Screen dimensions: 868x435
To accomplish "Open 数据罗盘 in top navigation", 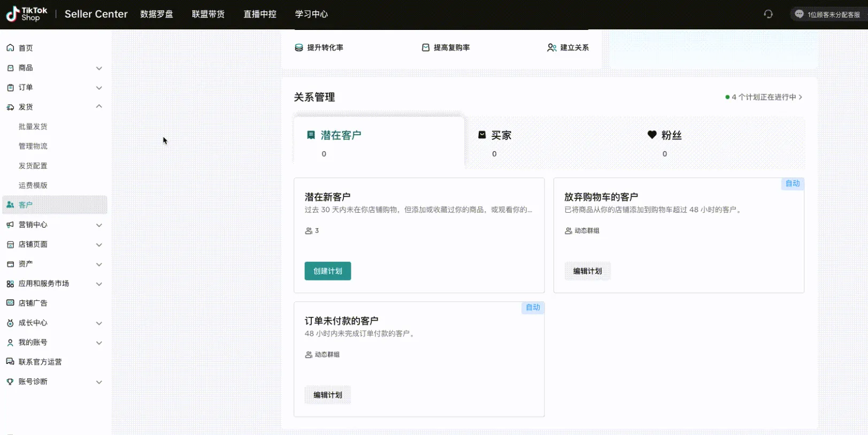I will tap(157, 14).
